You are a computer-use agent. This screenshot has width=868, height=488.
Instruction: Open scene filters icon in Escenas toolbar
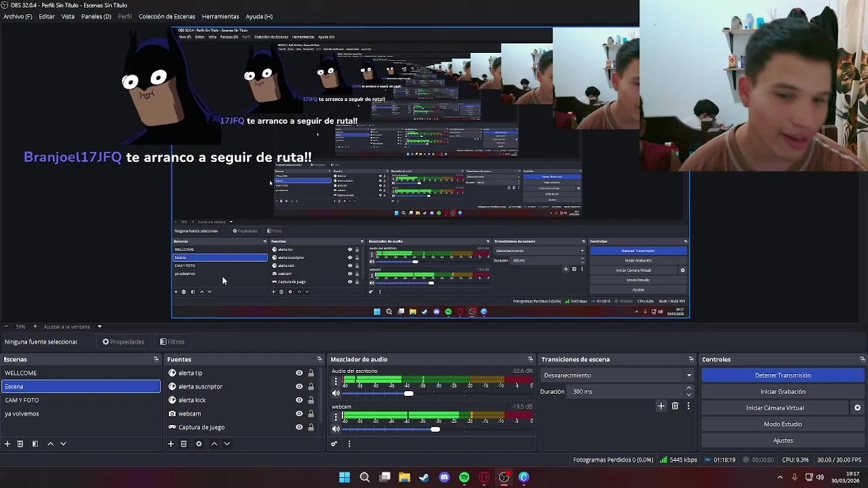coord(35,444)
